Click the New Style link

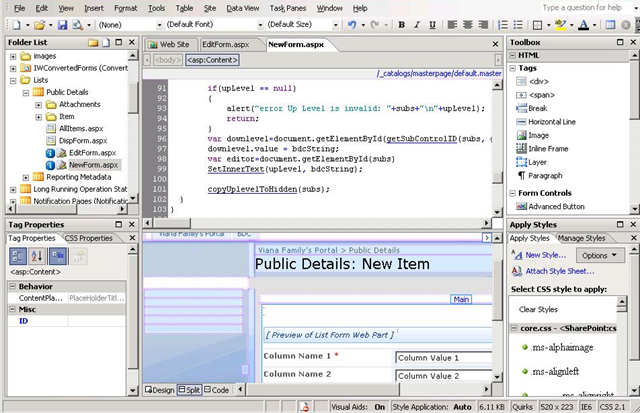click(x=544, y=256)
